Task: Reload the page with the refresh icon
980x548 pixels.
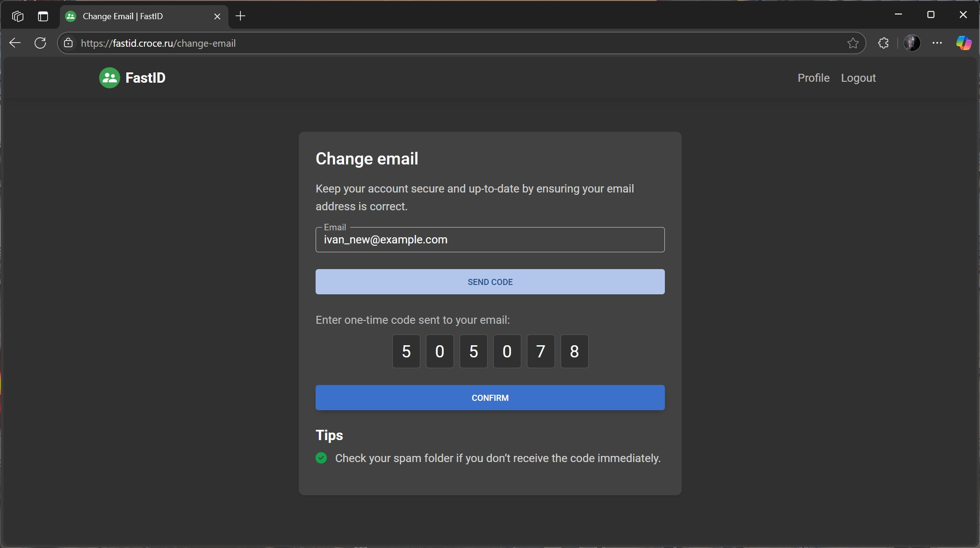Action: coord(41,43)
